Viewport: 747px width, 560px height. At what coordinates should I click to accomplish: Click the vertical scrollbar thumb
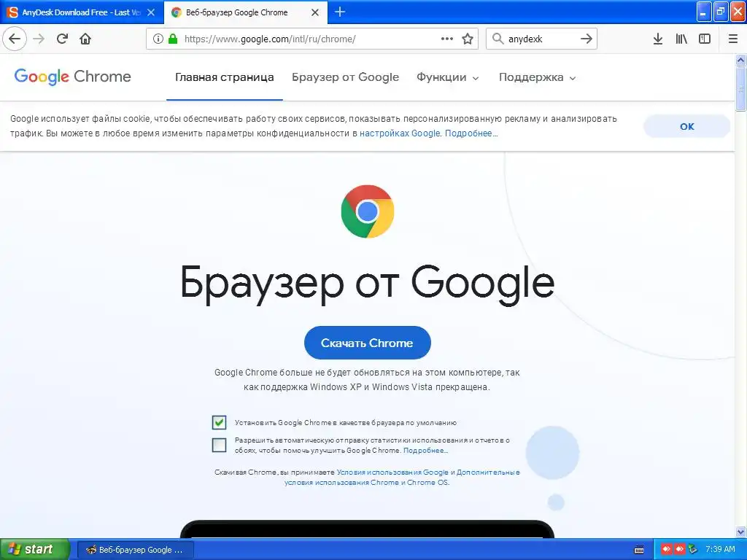coord(740,88)
